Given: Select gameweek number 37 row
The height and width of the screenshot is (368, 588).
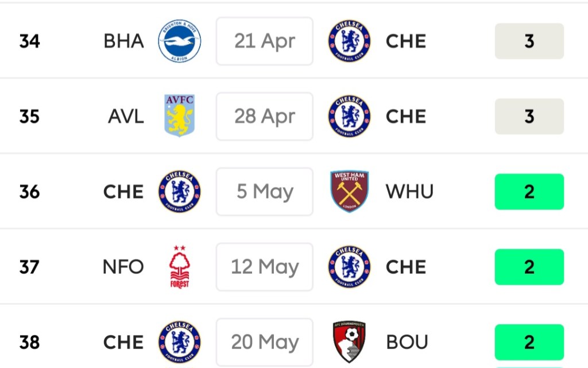Looking at the screenshot, I should [x=29, y=267].
